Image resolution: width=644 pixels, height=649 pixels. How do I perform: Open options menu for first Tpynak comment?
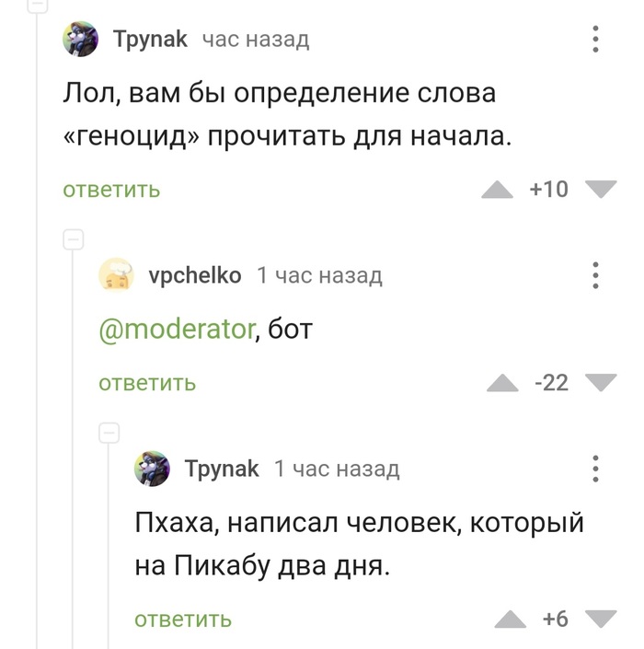click(x=596, y=40)
